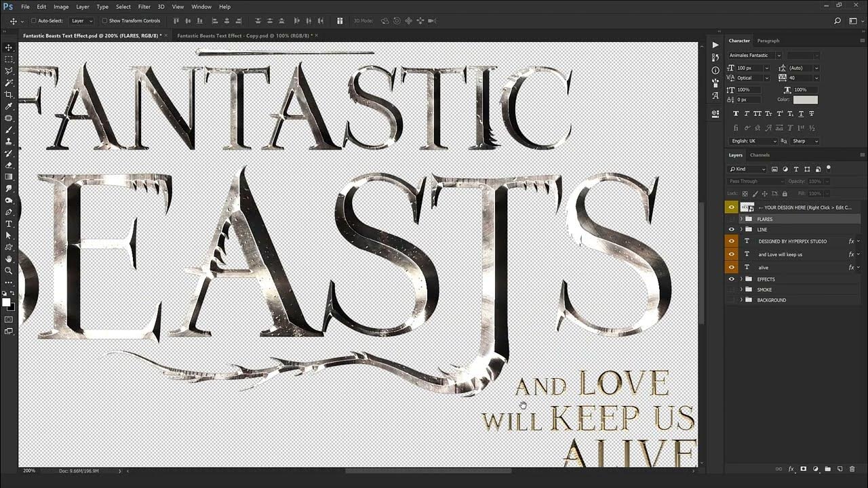Open the Info panel icon

click(x=715, y=70)
